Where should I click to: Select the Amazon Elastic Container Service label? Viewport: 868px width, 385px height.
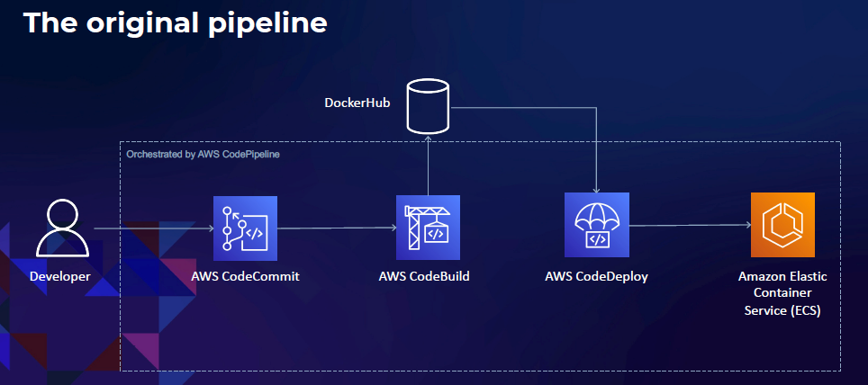point(782,292)
